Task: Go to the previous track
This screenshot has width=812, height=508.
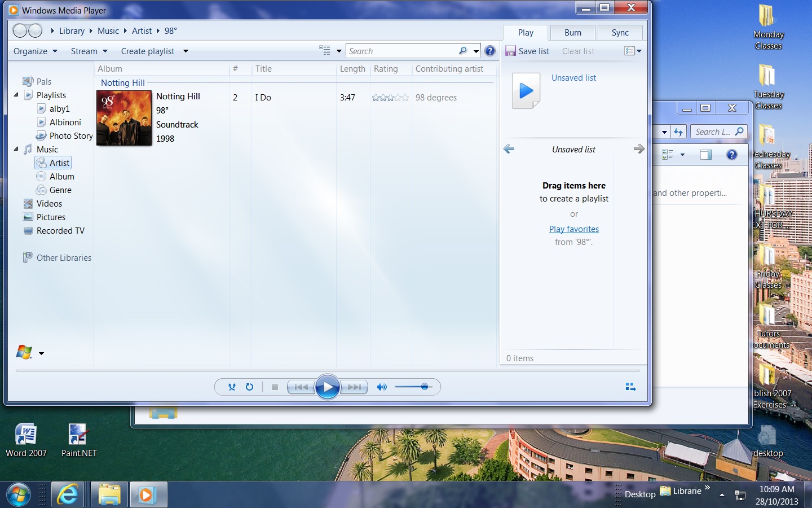Action: point(301,387)
